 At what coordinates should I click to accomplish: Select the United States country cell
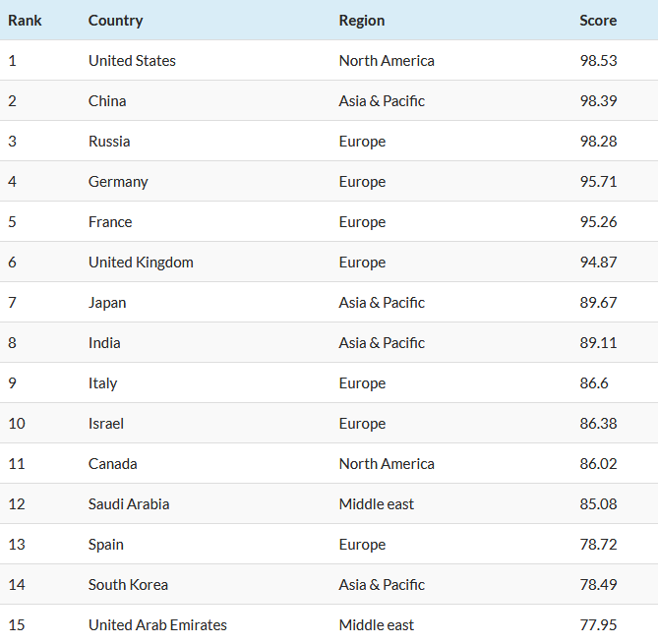132,61
